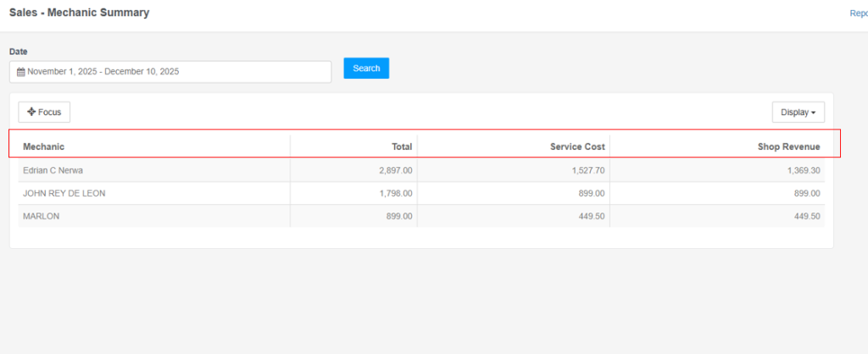Click the 1,369.30 shop revenue cell
Screen dimensions: 868x354
pos(802,170)
